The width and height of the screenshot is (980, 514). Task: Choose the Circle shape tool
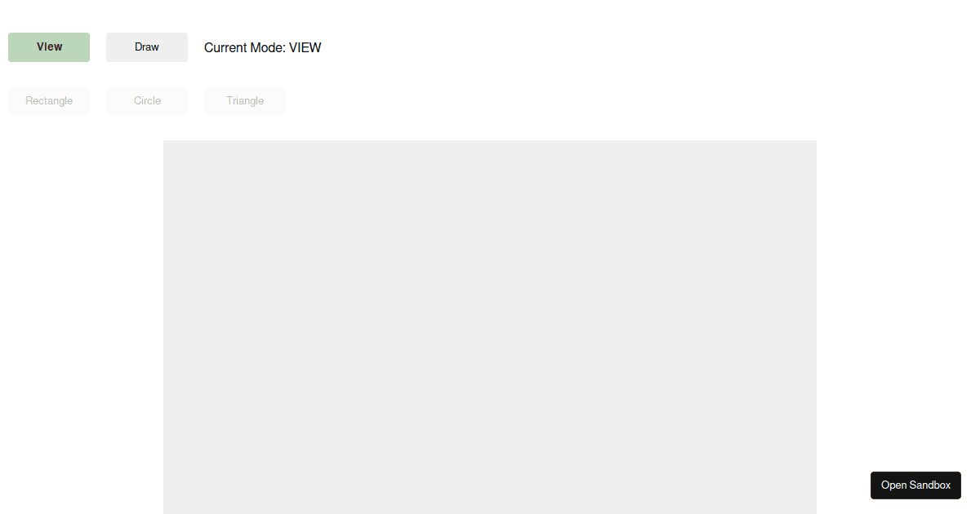(147, 101)
